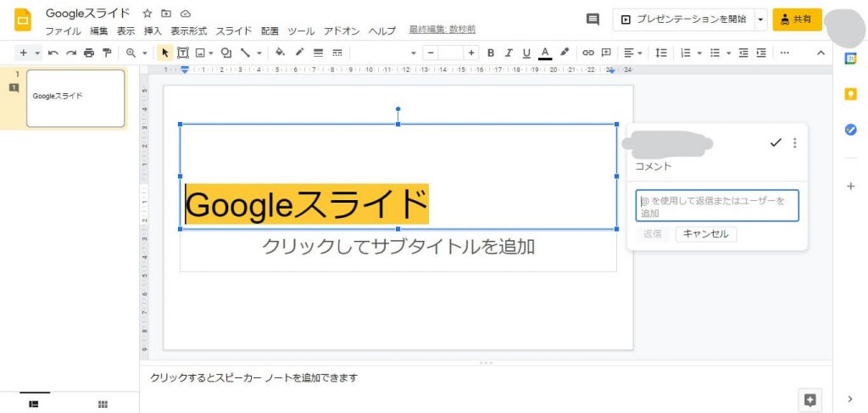The image size is (868, 413).
Task: Click the 共有 share button
Action: 797,20
